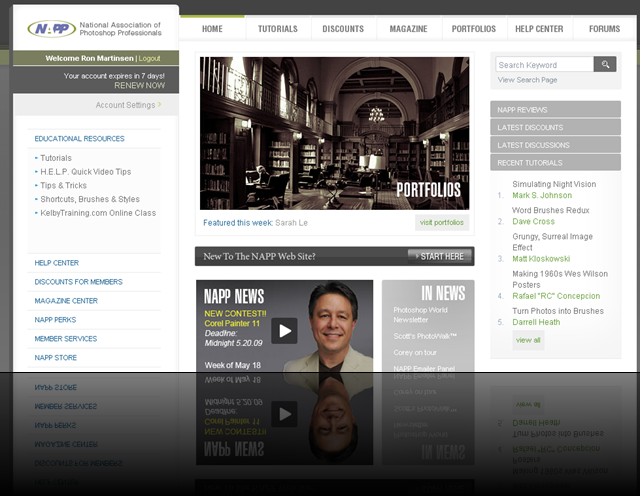Open MEMBER SERVICES sidebar item
This screenshot has width=640, height=496.
[66, 338]
